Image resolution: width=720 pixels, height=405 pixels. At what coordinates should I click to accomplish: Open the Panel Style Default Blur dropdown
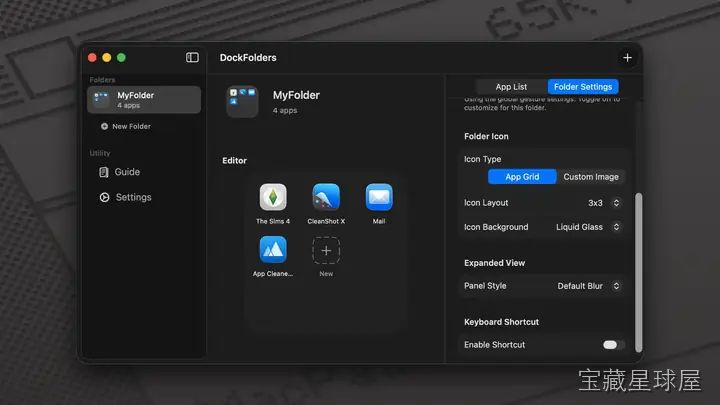tap(589, 286)
